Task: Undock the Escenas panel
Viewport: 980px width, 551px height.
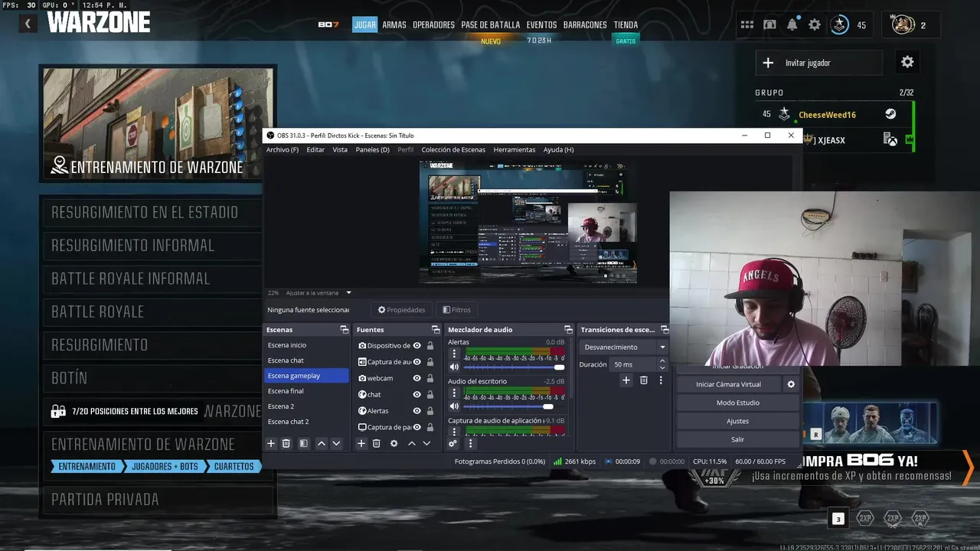Action: 345,330
